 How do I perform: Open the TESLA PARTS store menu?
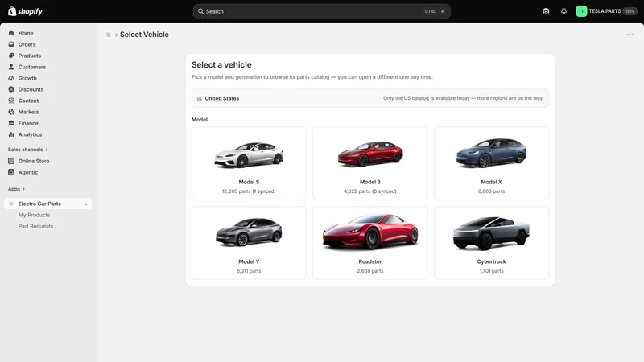tap(606, 11)
